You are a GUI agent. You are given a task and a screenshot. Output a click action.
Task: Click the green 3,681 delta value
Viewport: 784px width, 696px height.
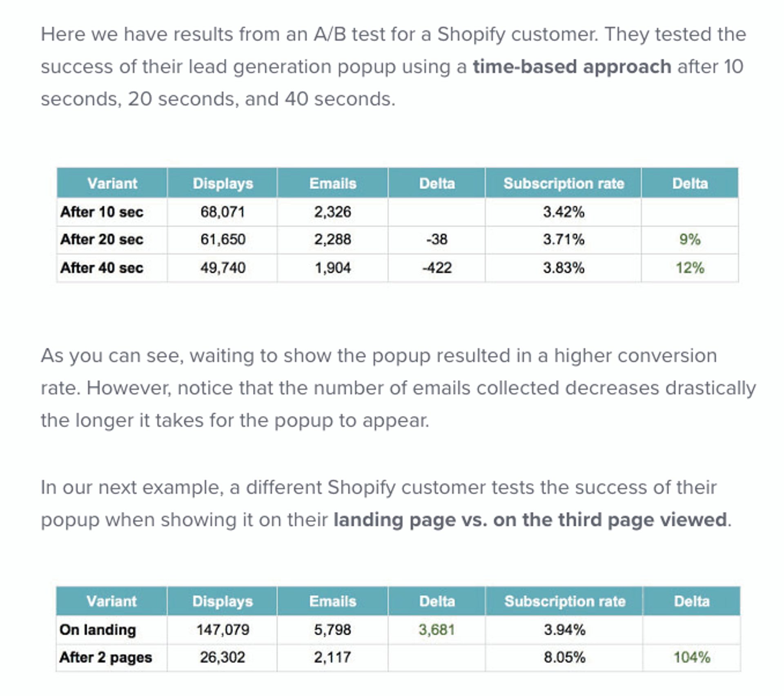coord(437,629)
